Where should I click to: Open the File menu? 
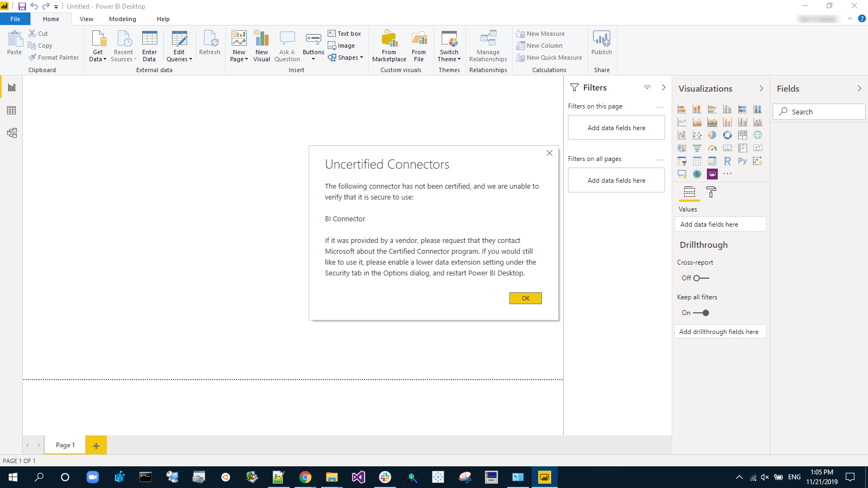15,19
